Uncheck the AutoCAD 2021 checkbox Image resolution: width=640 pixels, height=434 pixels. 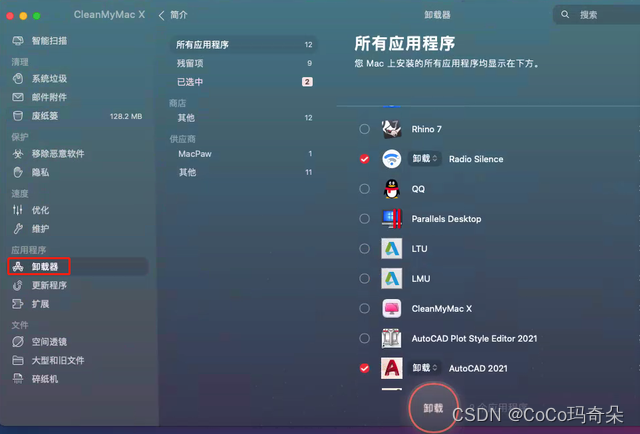[364, 368]
